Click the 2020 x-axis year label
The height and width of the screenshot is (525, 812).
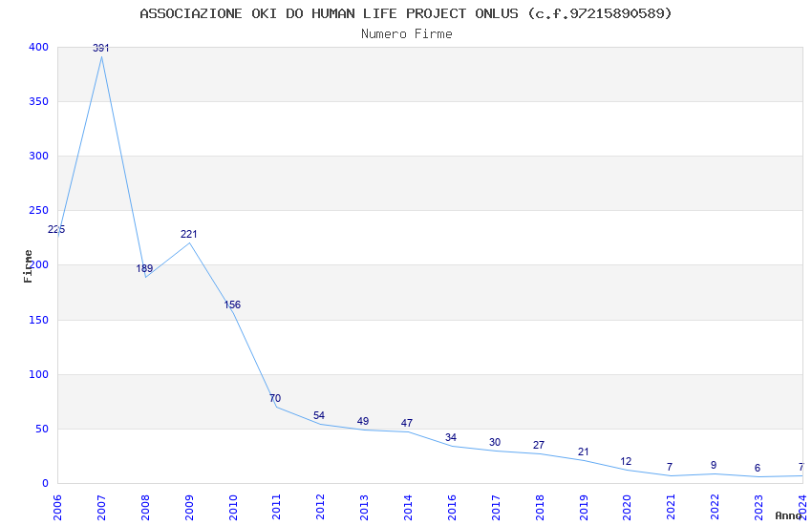point(627,507)
